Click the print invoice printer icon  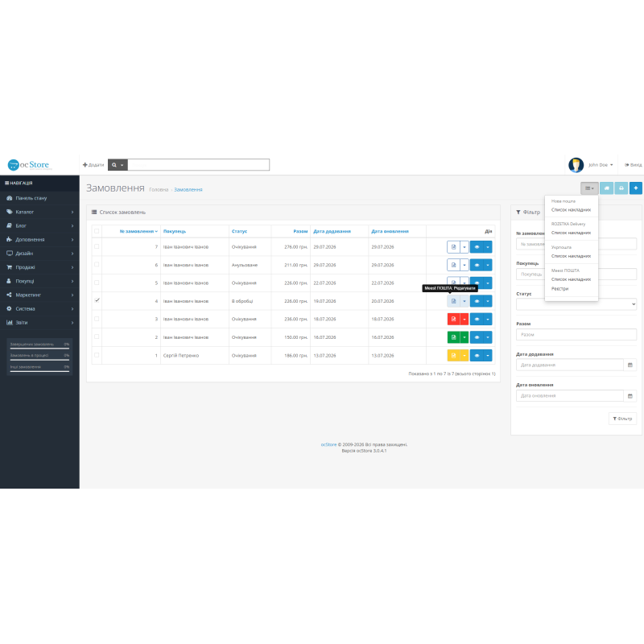(621, 188)
